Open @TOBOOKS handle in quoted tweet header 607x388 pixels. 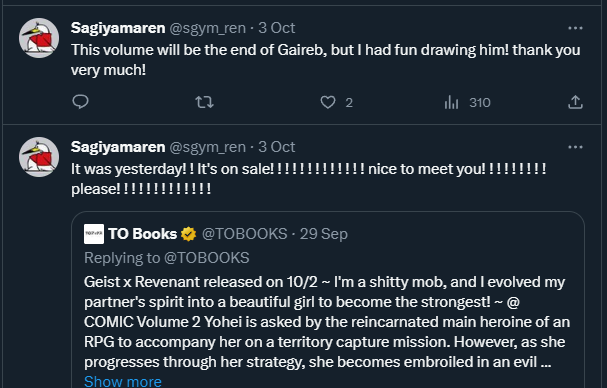tap(245, 234)
